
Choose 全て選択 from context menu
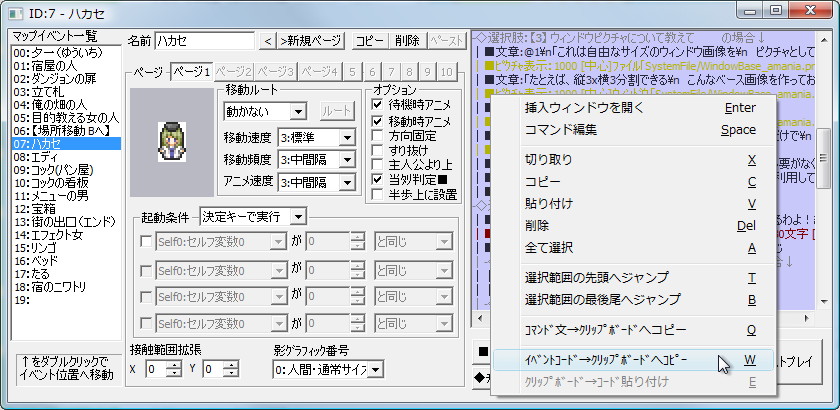click(633, 248)
